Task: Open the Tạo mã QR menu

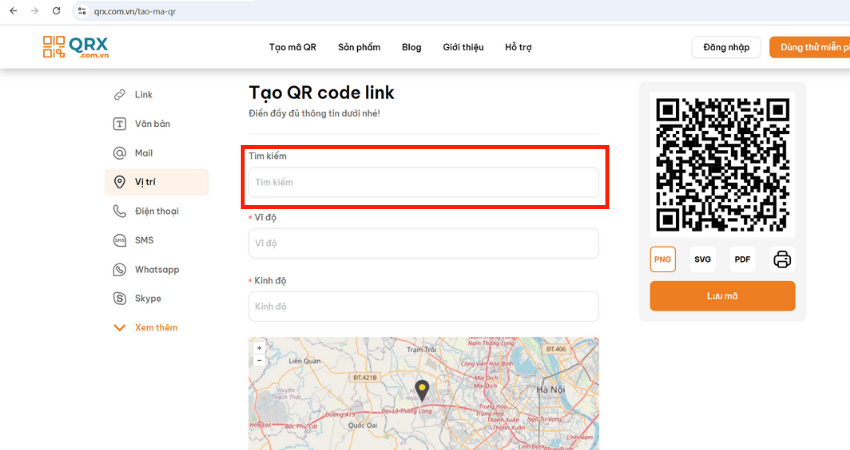Action: point(293,47)
